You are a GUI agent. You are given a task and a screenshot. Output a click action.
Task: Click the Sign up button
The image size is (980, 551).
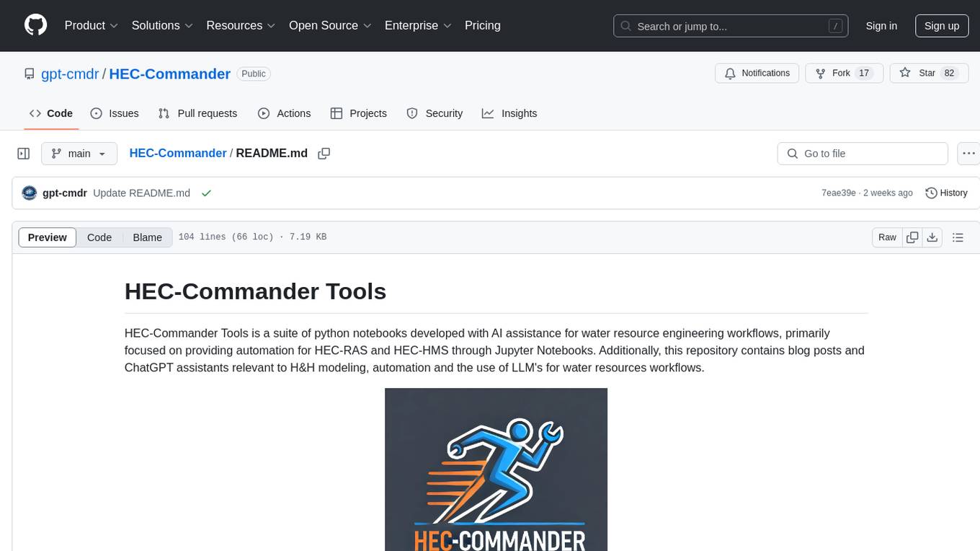pyautogui.click(x=942, y=26)
